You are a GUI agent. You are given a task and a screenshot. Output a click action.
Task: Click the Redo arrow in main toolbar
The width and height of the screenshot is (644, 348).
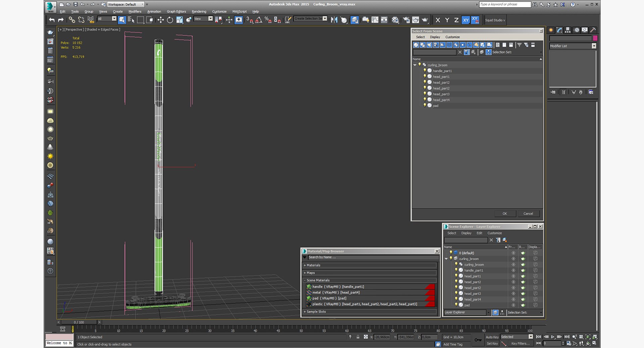tap(61, 20)
